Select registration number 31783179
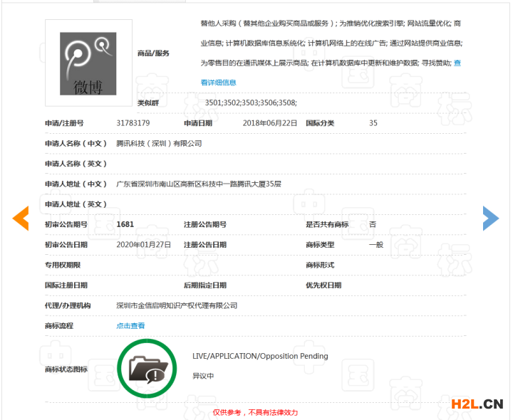 (133, 123)
